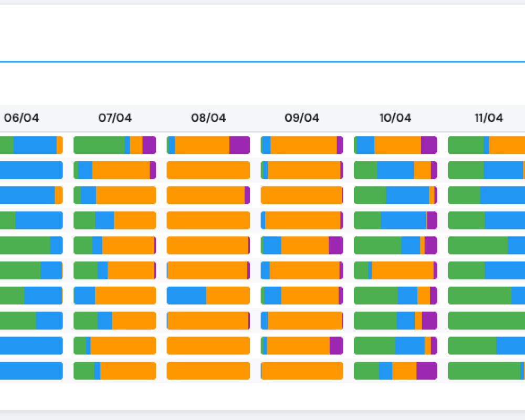Viewport: 525px width, 420px height.
Task: Click the all-orange bar in second row under 08/04
Action: 208,170
